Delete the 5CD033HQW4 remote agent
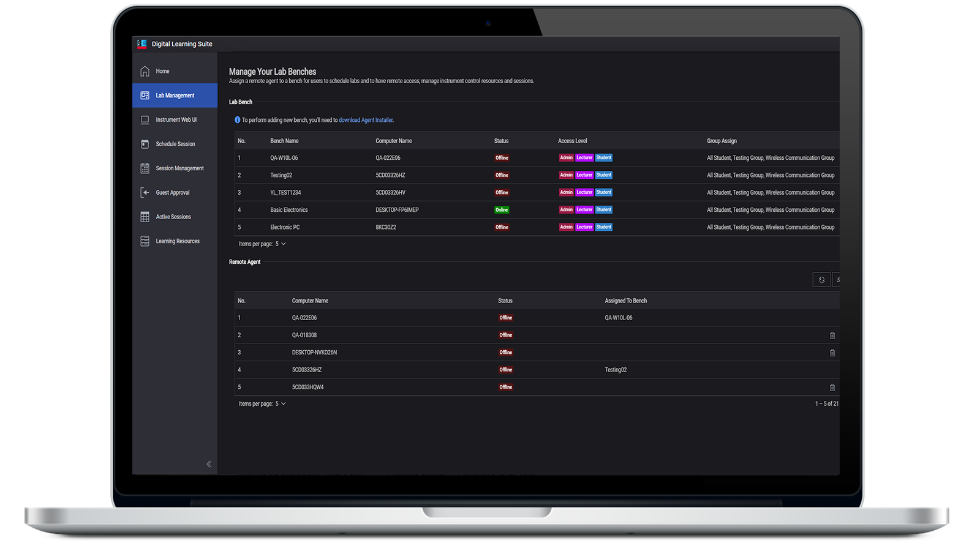This screenshot has height=551, width=980. coord(832,388)
